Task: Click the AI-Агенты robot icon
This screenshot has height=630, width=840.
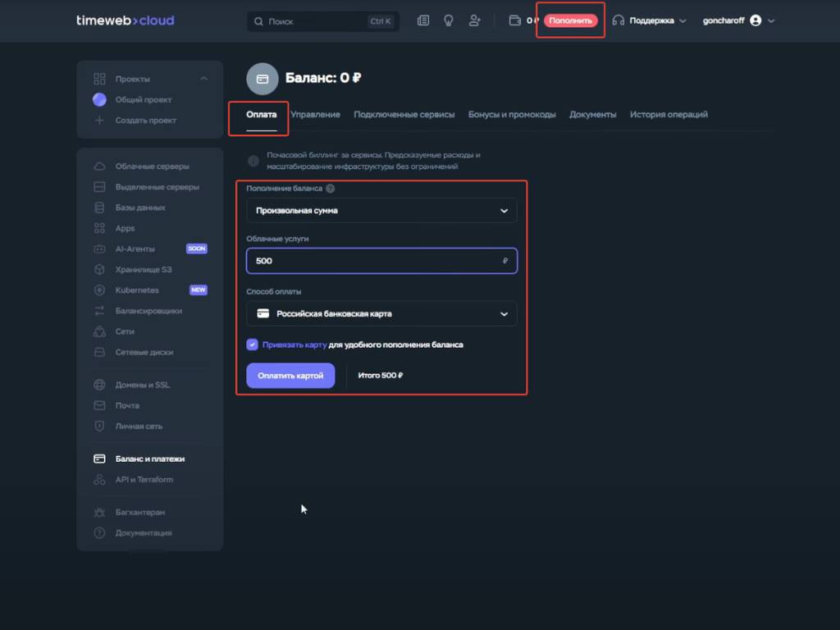Action: click(99, 249)
